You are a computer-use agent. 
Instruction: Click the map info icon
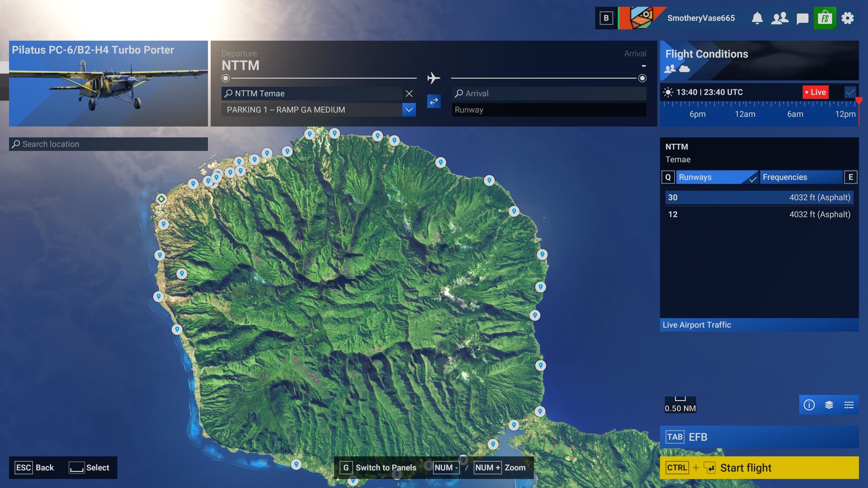click(x=809, y=405)
